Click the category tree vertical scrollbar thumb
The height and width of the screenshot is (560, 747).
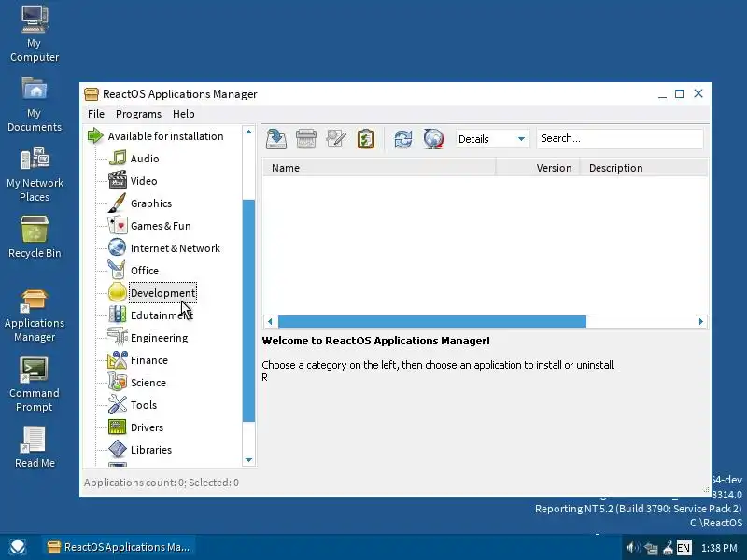pyautogui.click(x=248, y=311)
